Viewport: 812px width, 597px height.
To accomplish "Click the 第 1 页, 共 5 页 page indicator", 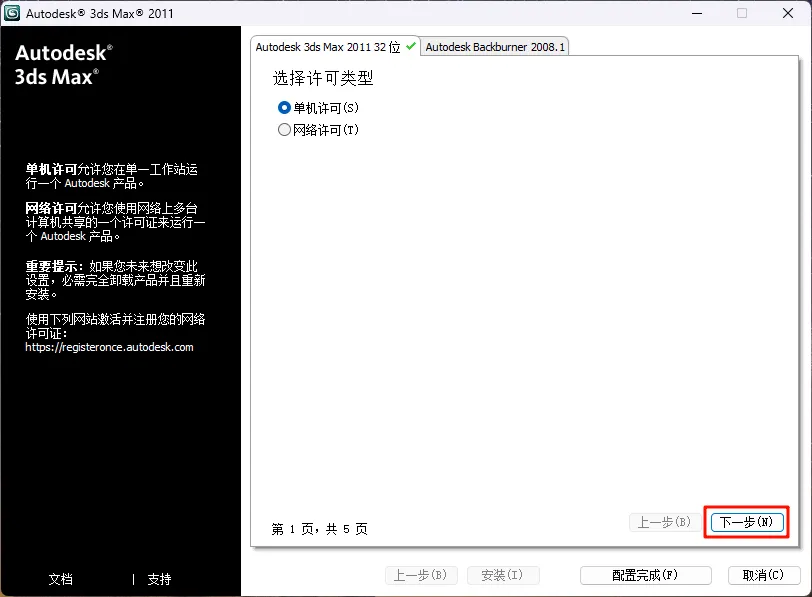I will click(320, 529).
